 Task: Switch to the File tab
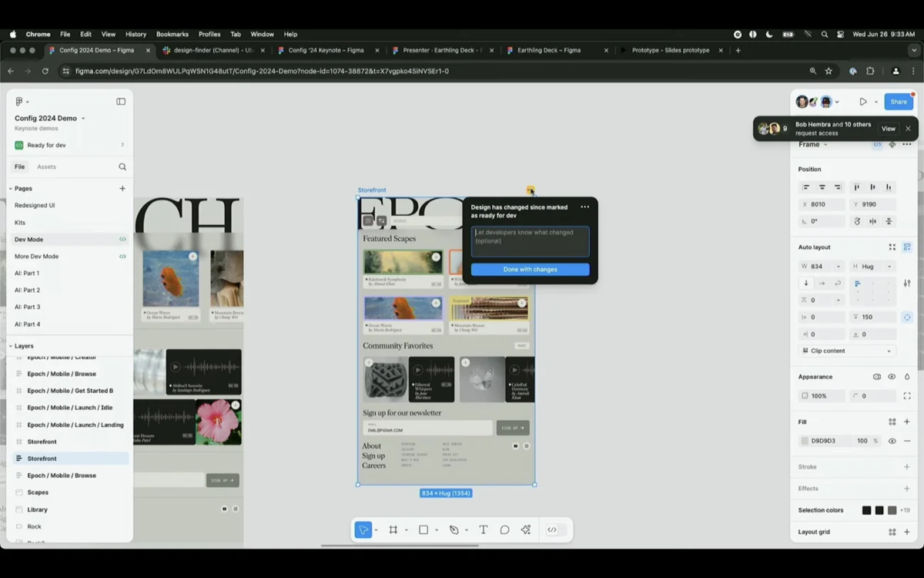[x=19, y=166]
